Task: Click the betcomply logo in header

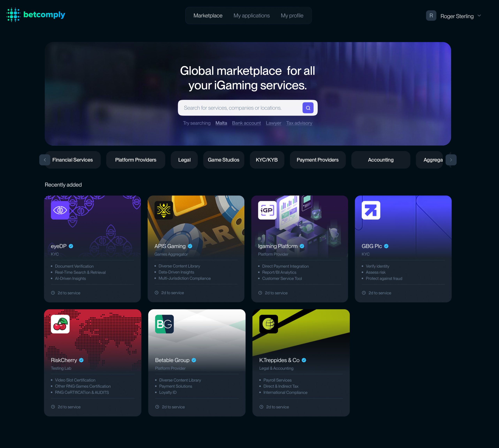Action: pos(36,15)
